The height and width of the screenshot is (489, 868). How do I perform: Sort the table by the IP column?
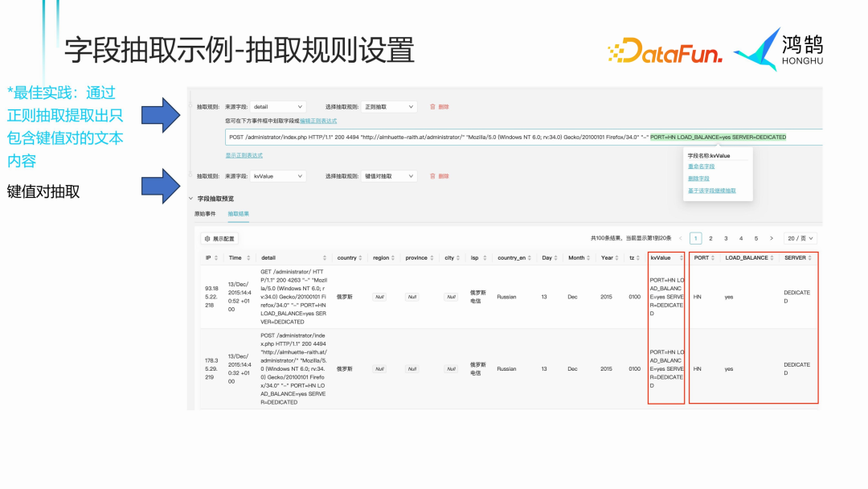pos(214,258)
